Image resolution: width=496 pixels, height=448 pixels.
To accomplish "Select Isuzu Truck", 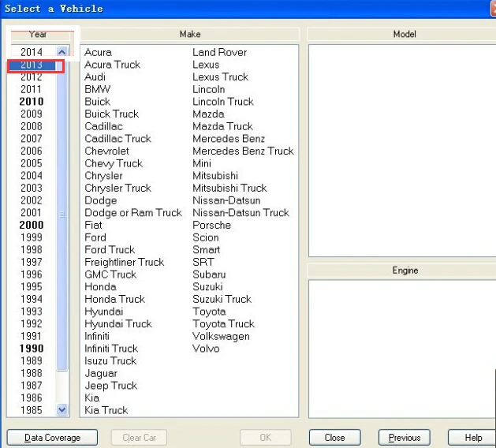I will (x=110, y=360).
